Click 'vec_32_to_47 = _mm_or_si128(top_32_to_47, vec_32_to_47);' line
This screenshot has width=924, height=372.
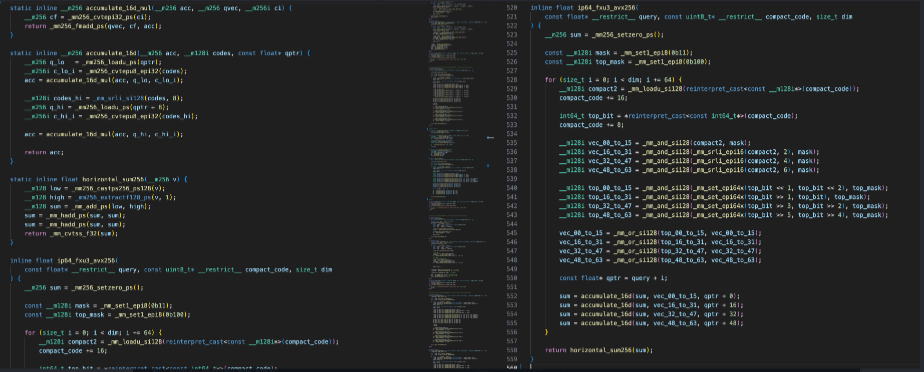click(x=660, y=251)
